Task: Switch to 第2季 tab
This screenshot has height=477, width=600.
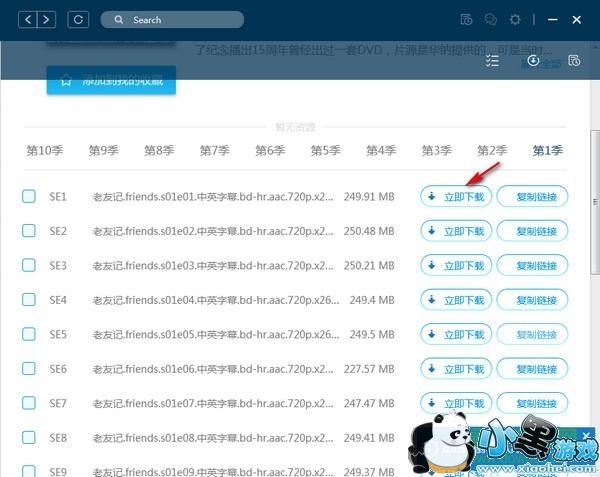Action: click(492, 150)
